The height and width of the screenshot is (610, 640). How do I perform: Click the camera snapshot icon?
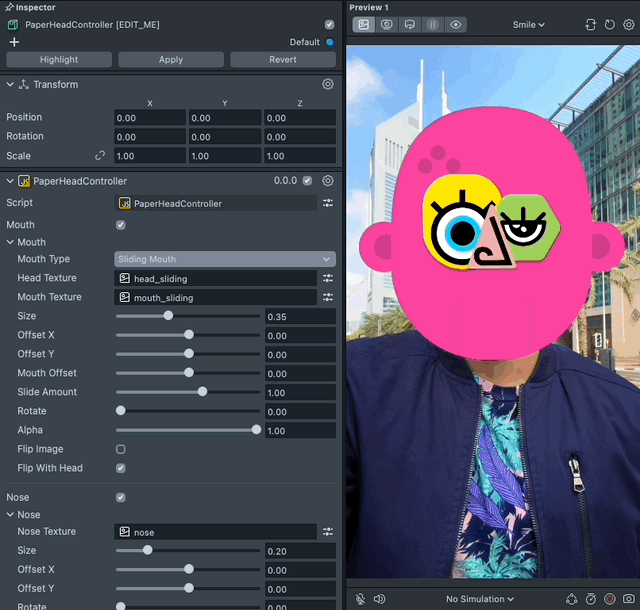[x=629, y=599]
